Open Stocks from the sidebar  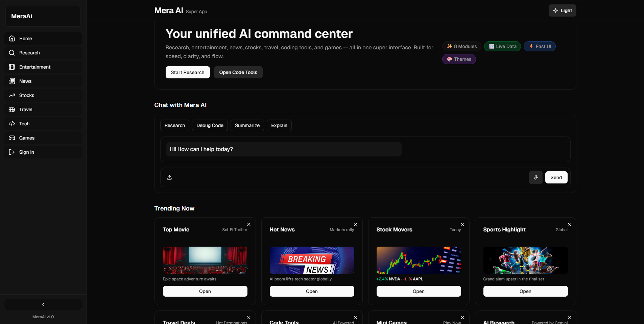[27, 95]
